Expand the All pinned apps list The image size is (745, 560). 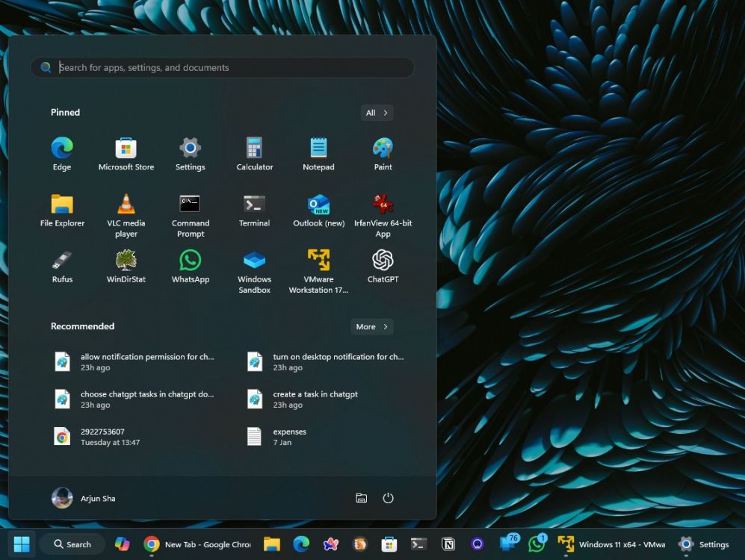point(377,112)
